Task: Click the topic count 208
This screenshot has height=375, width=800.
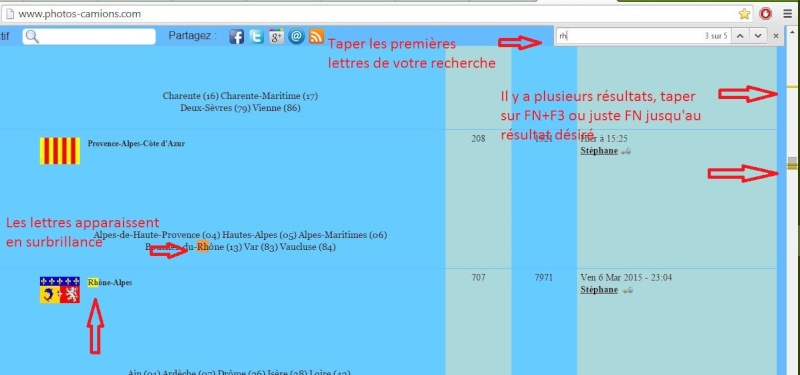Action: tap(479, 139)
